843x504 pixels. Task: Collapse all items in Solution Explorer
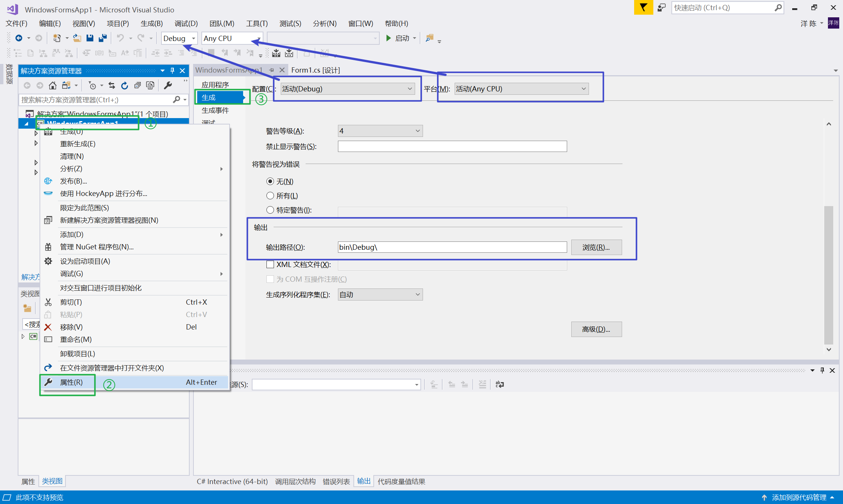pyautogui.click(x=138, y=85)
